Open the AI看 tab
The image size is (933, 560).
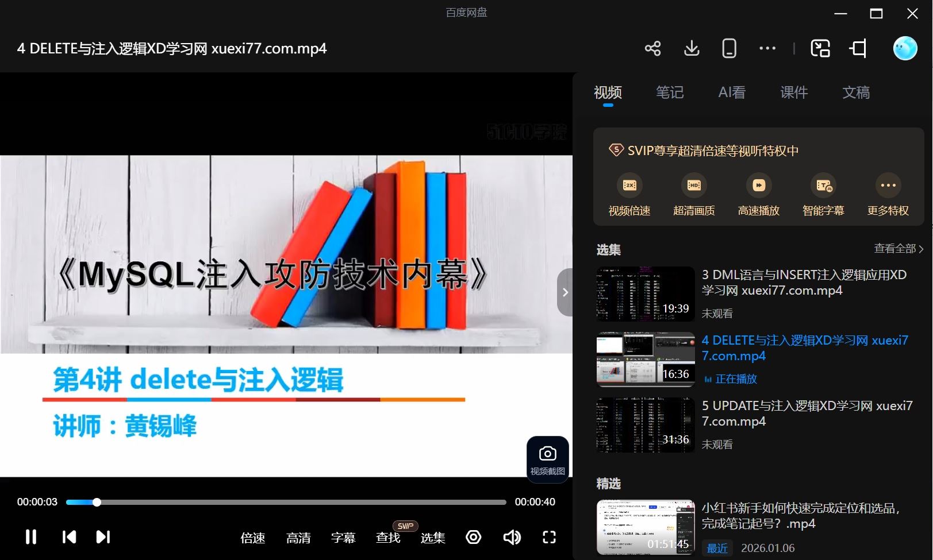(731, 92)
